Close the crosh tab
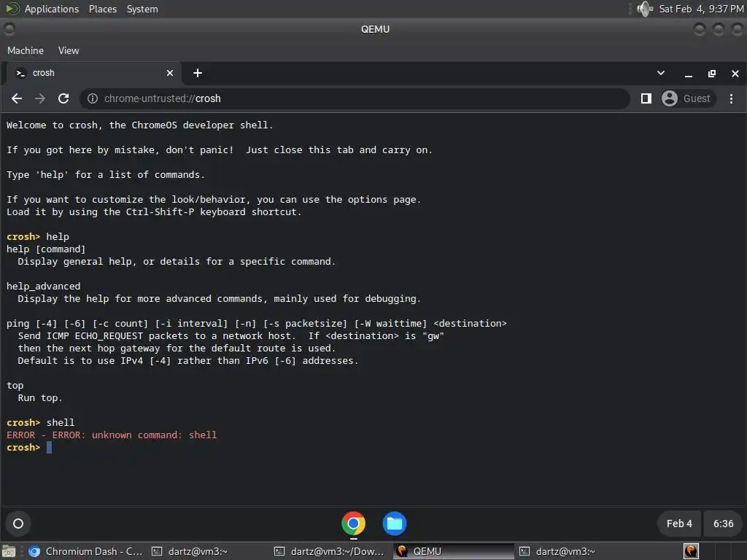747x560 pixels. pyautogui.click(x=170, y=73)
